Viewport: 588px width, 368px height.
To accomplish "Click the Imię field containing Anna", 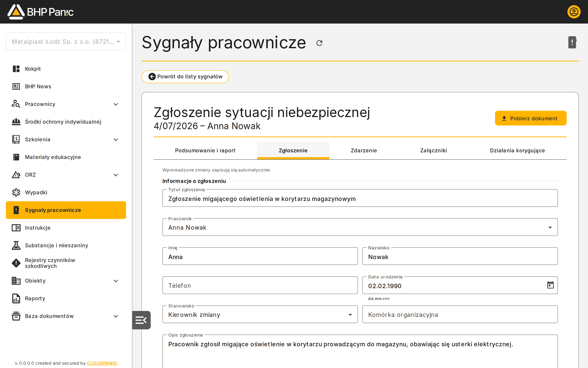I will [x=260, y=256].
